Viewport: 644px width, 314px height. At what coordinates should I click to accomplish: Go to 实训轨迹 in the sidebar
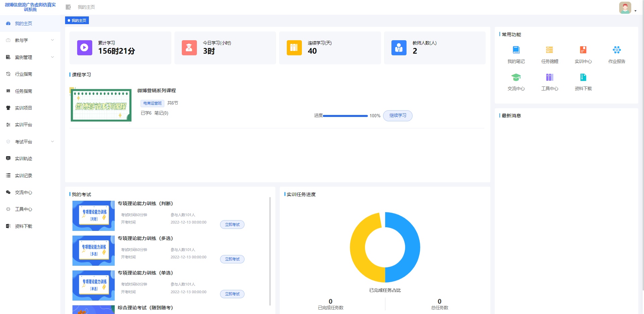pos(23,159)
